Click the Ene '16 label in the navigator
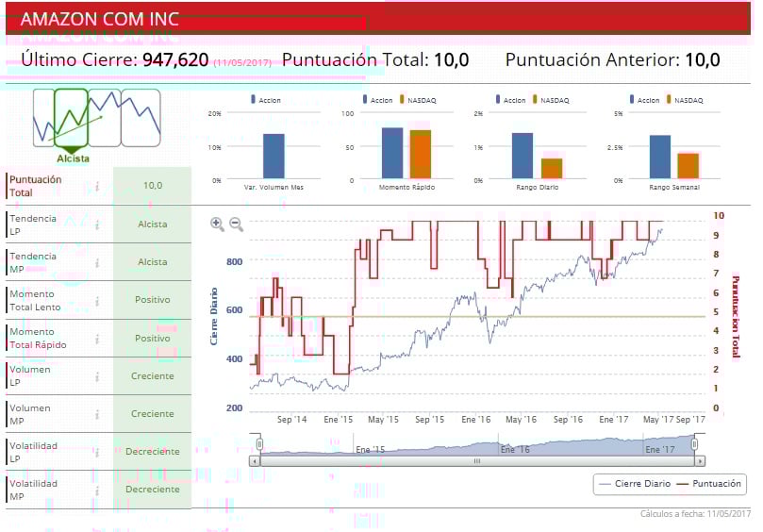The image size is (763, 532). 515,450
